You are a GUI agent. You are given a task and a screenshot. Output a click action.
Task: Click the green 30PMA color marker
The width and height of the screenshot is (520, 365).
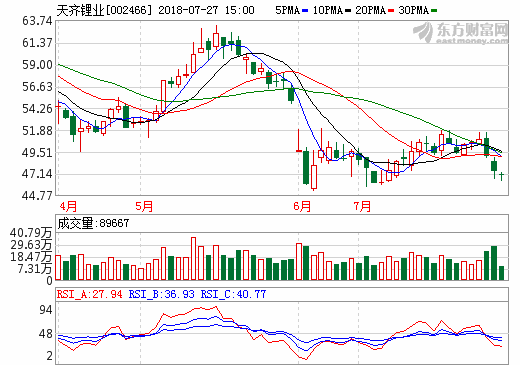coord(434,11)
